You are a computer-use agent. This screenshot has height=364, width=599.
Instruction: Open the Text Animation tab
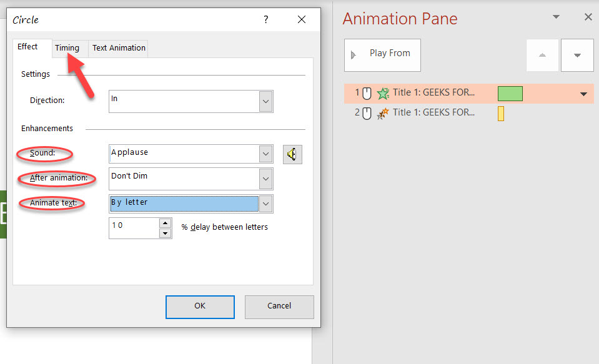119,47
